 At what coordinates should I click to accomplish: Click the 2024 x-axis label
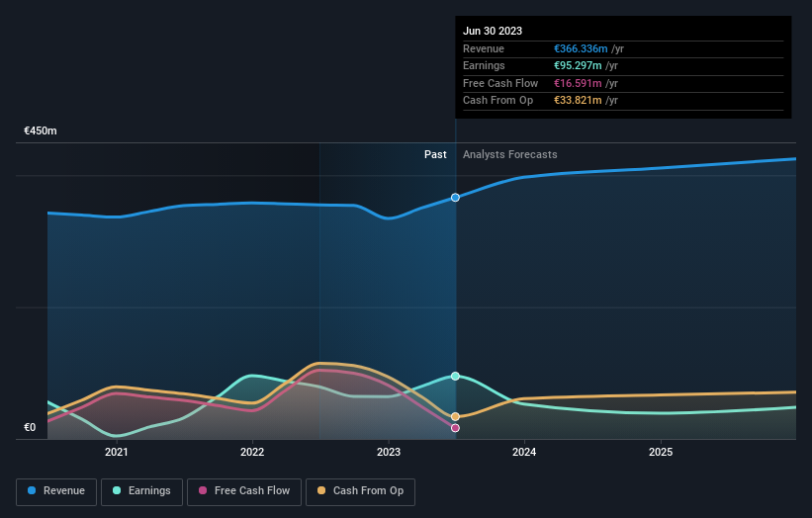point(524,453)
